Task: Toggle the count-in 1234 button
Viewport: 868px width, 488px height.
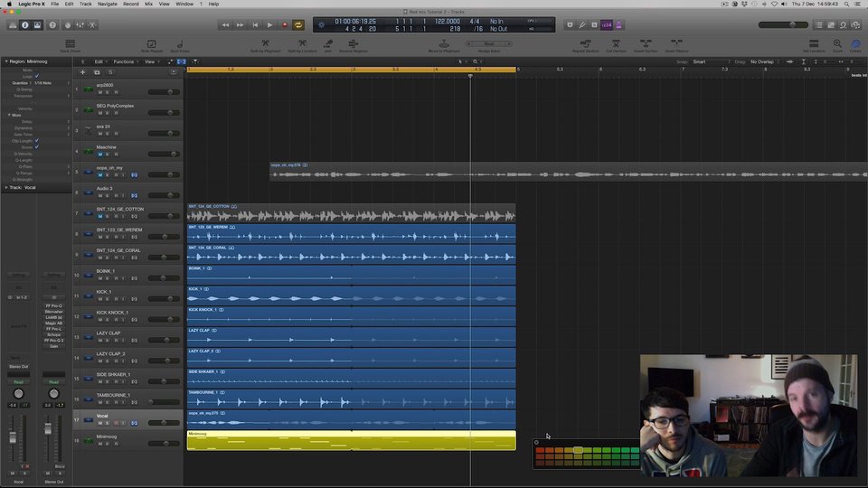Action: [607, 25]
